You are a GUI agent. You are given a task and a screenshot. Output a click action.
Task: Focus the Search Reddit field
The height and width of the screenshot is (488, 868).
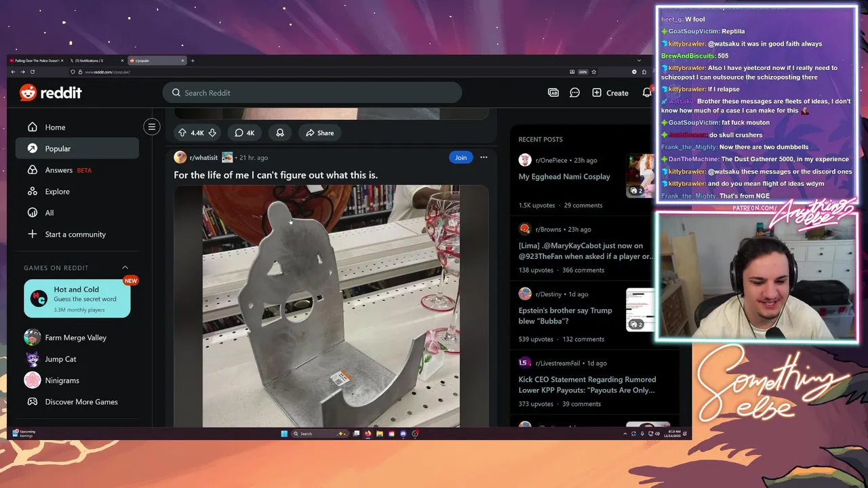pos(312,93)
